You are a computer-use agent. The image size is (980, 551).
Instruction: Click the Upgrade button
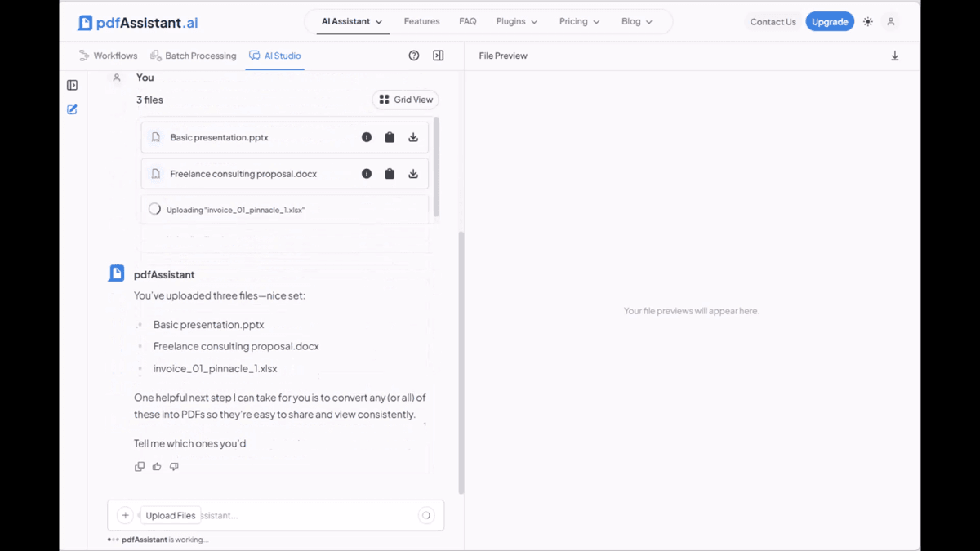coord(830,22)
